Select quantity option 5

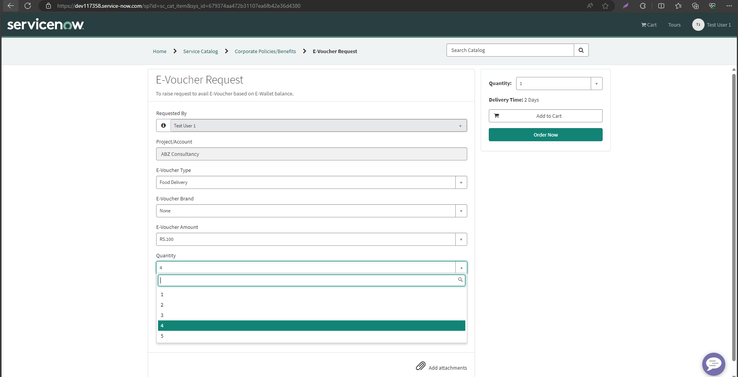tap(312, 336)
